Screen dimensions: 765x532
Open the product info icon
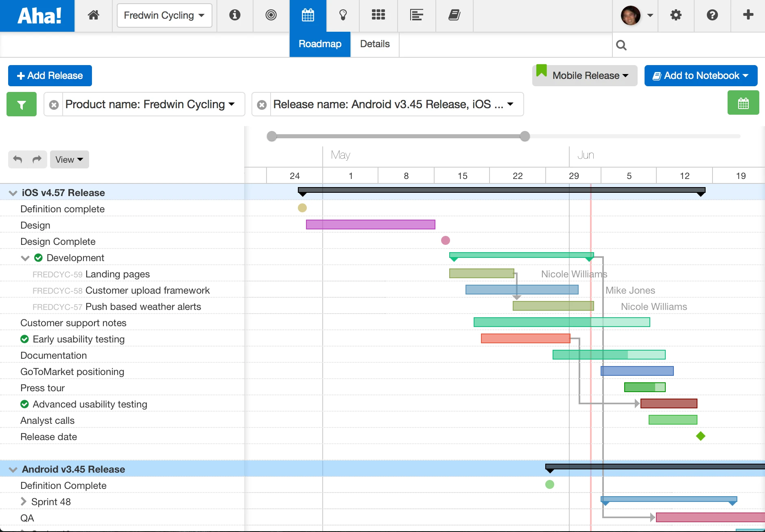235,15
